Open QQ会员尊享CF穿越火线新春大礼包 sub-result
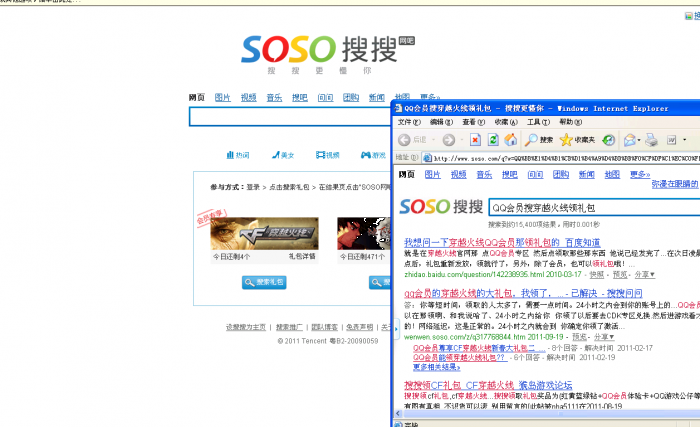The image size is (700, 427). [x=479, y=348]
